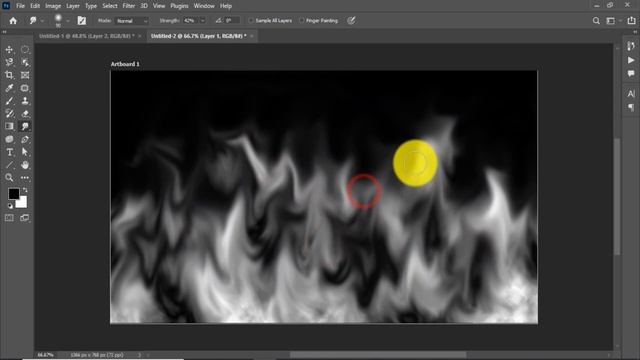Select the Crop tool
Image resolution: width=640 pixels, height=360 pixels.
click(9, 75)
